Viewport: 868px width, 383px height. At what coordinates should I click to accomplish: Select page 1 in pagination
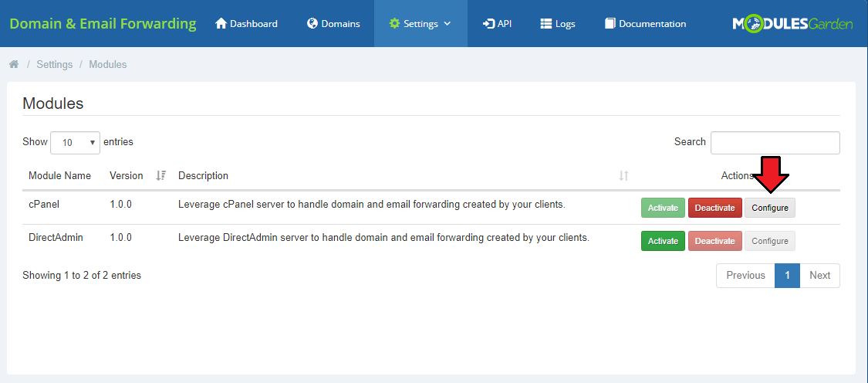pyautogui.click(x=787, y=276)
